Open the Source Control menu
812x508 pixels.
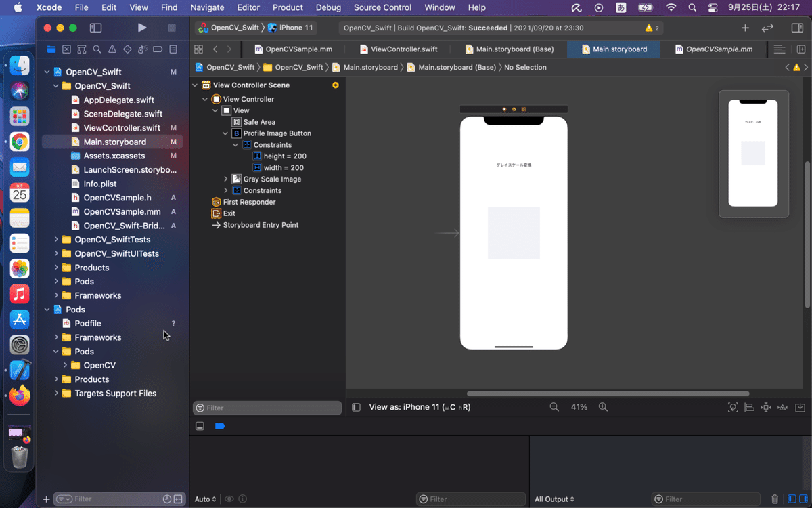(382, 7)
